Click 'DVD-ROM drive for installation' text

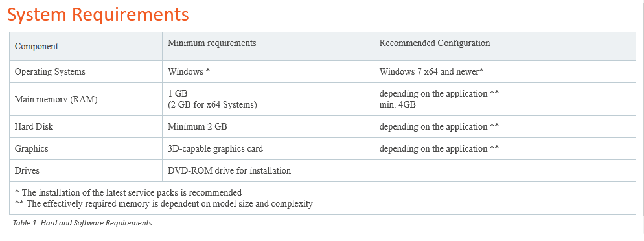[229, 170]
